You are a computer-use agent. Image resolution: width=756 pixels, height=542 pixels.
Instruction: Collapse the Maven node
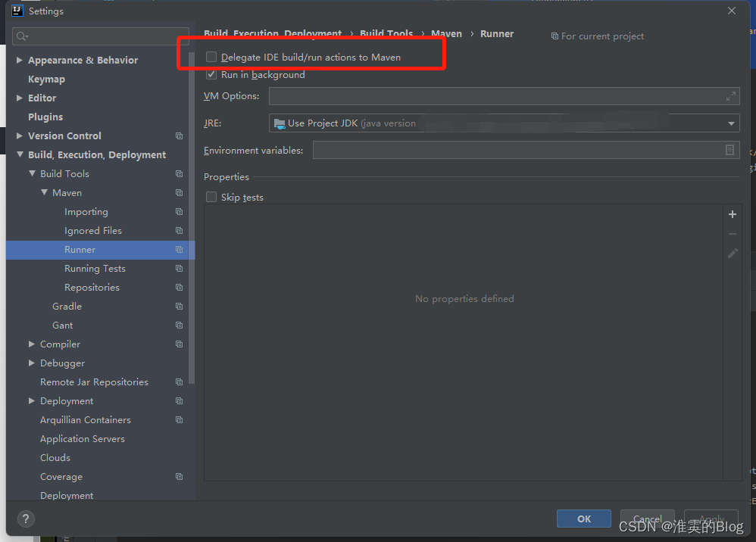[x=44, y=192]
